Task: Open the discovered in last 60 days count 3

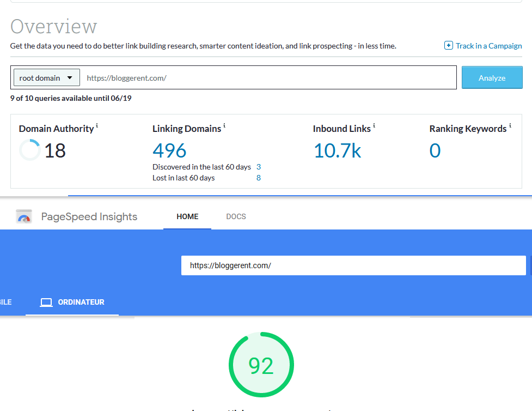Action: pos(259,167)
